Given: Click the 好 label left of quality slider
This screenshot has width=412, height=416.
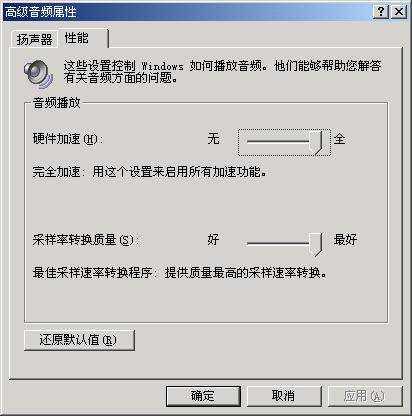Looking at the screenshot, I should tap(213, 239).
